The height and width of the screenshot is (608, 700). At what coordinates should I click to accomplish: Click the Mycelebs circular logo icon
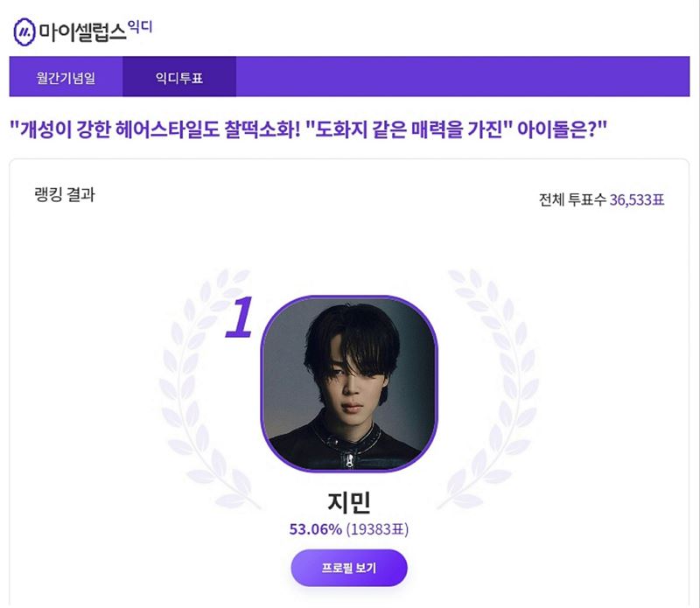coord(24,32)
